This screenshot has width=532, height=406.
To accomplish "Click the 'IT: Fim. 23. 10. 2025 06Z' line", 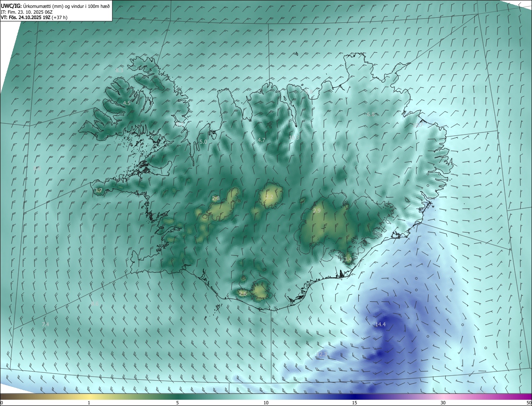I will pyautogui.click(x=27, y=12).
